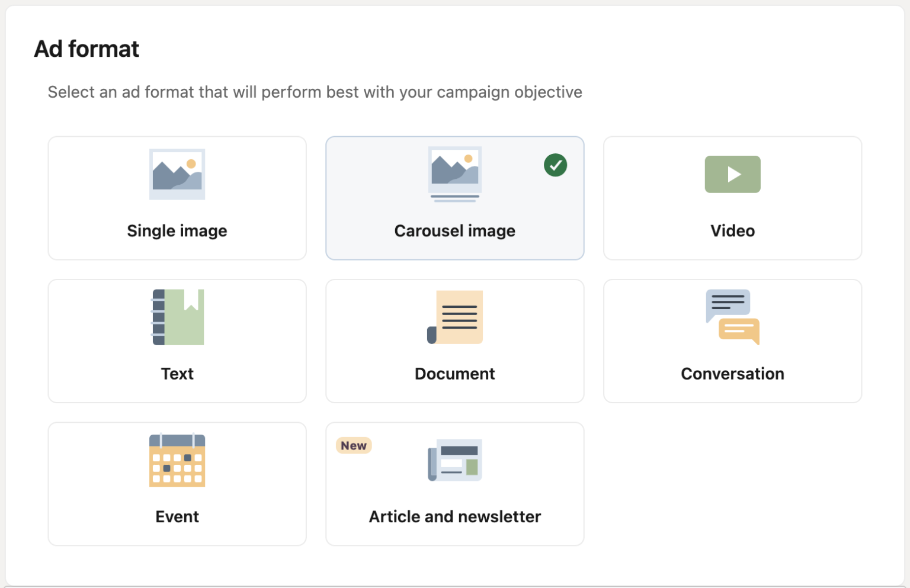Image resolution: width=910 pixels, height=588 pixels.
Task: Click the Ad format heading
Action: tap(87, 49)
